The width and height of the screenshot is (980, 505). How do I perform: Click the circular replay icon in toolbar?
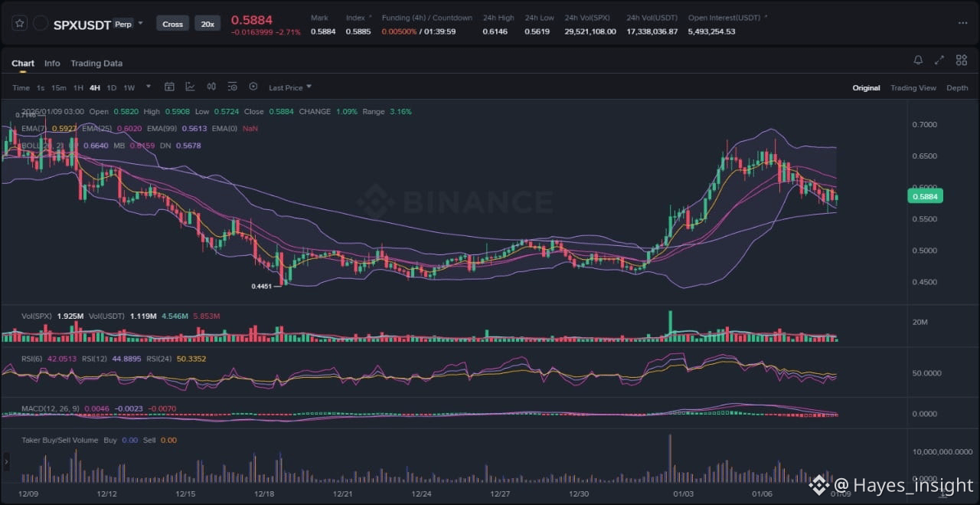pos(253,87)
